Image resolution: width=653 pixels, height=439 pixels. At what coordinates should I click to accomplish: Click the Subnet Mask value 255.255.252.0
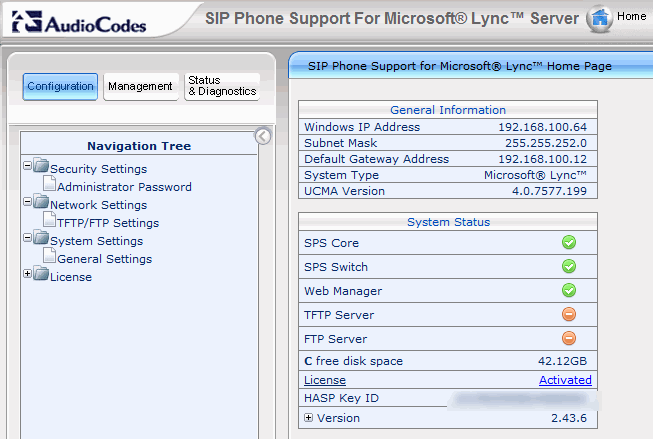tap(546, 143)
